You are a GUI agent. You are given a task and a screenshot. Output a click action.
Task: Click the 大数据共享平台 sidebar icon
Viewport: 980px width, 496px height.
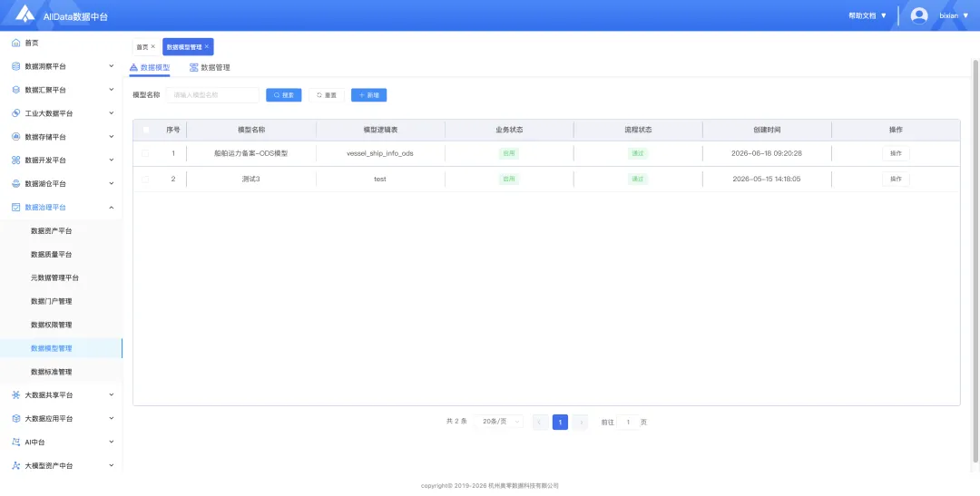point(16,394)
